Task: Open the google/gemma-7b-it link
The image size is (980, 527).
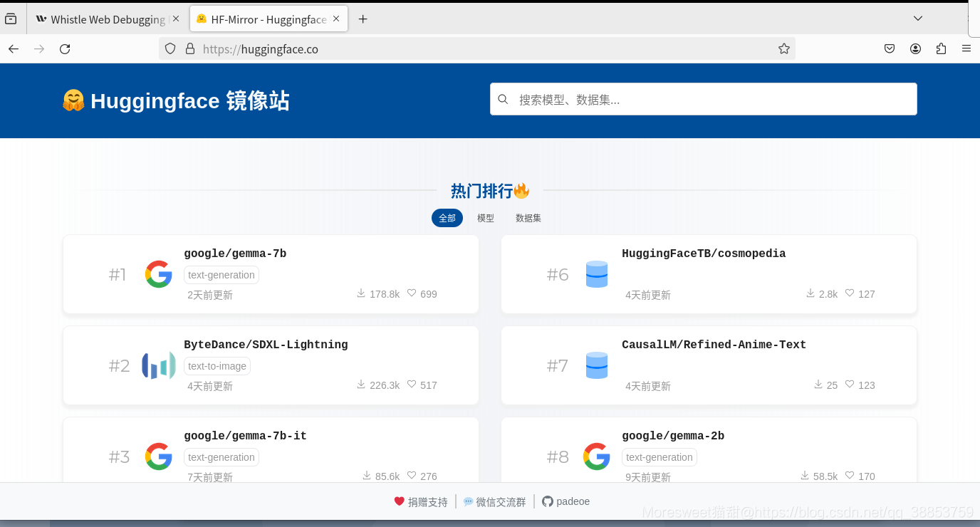Action: 245,436
